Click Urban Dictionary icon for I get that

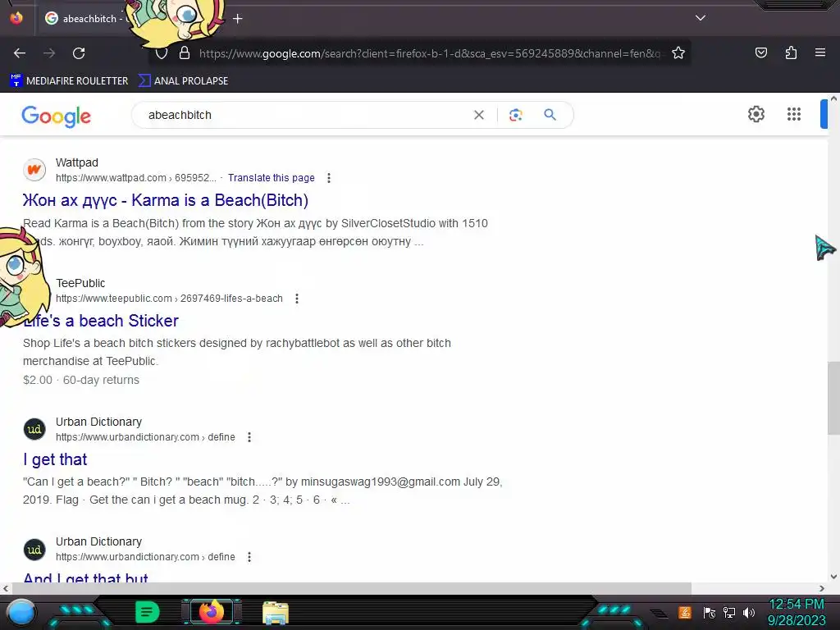[x=34, y=429]
